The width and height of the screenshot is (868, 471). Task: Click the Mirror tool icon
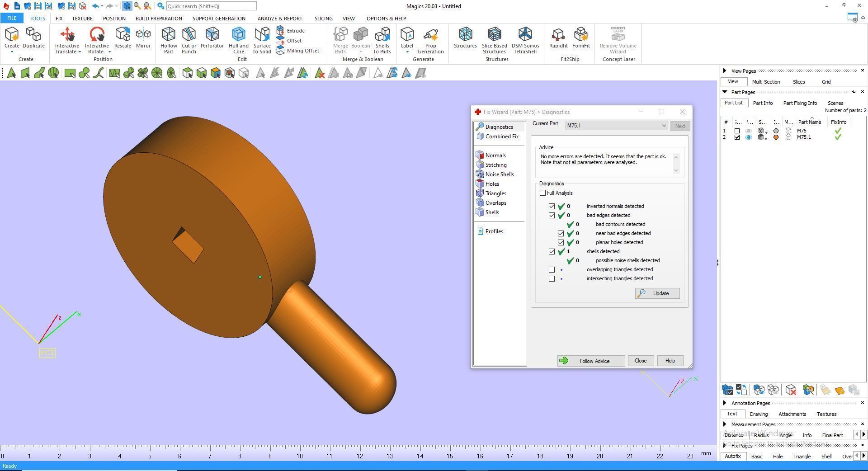(x=143, y=38)
